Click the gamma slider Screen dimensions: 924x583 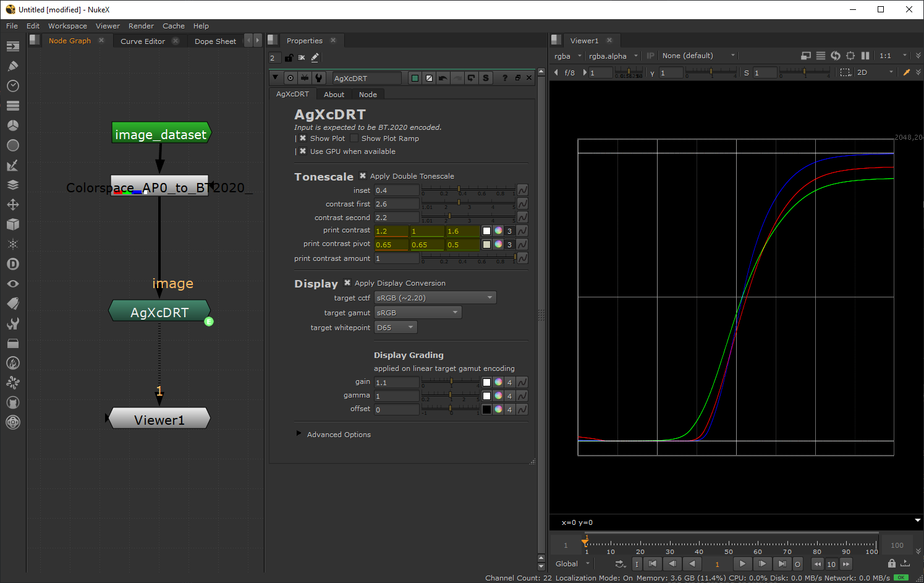[x=450, y=396]
